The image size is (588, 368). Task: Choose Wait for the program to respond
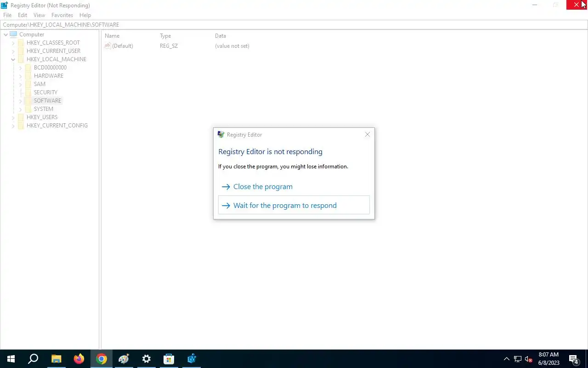point(294,205)
